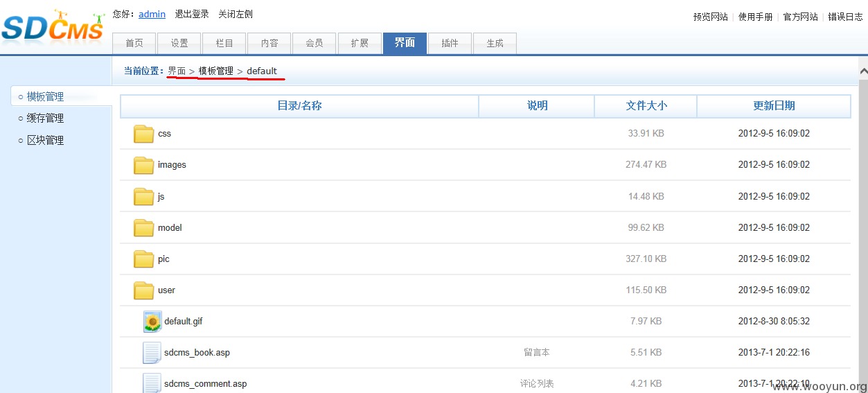Open the model folder icon

pyautogui.click(x=144, y=228)
